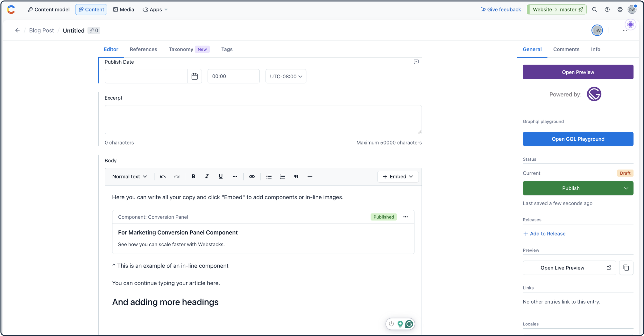Create a bulleted list in the Body
The width and height of the screenshot is (644, 336).
tap(269, 177)
